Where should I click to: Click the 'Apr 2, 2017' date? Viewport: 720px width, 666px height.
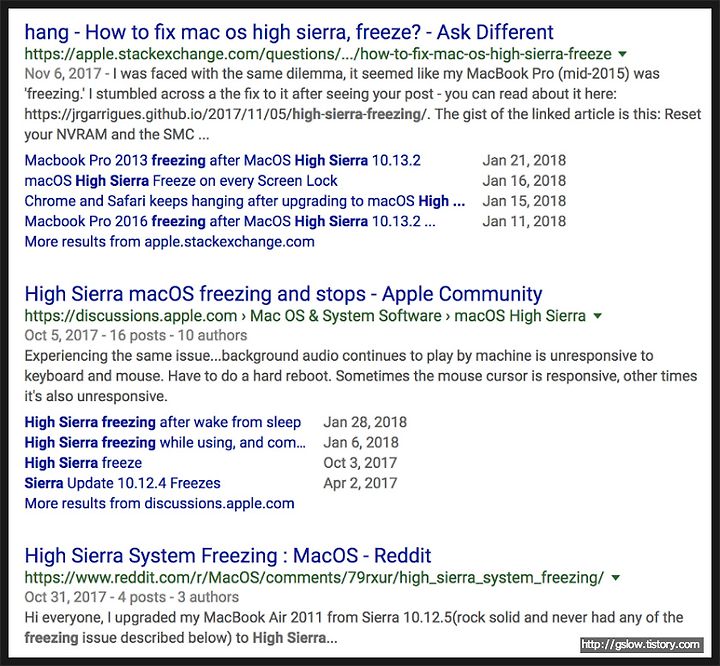pos(360,483)
